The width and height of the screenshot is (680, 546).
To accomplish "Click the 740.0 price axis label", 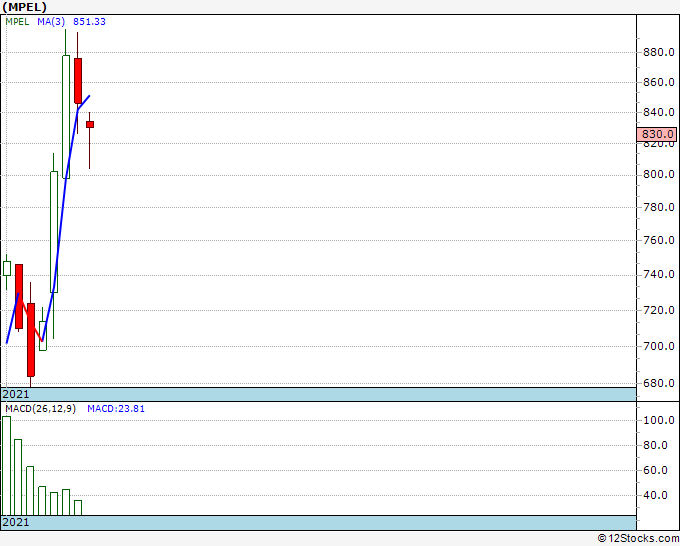I will pos(659,274).
